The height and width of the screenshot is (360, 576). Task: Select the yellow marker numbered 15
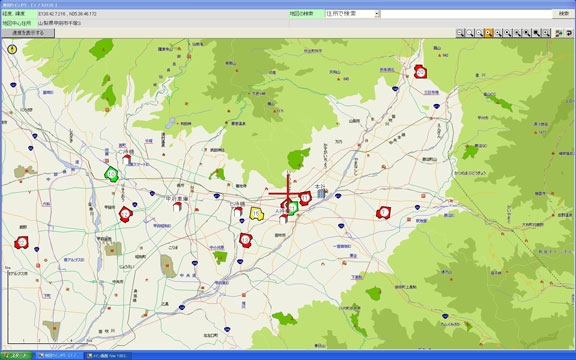[x=256, y=214]
